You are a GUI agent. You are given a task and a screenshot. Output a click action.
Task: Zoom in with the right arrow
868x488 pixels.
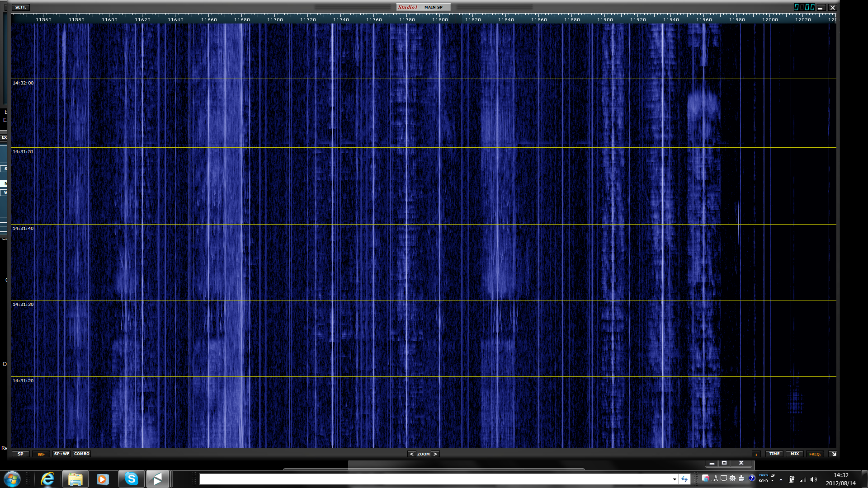click(435, 454)
